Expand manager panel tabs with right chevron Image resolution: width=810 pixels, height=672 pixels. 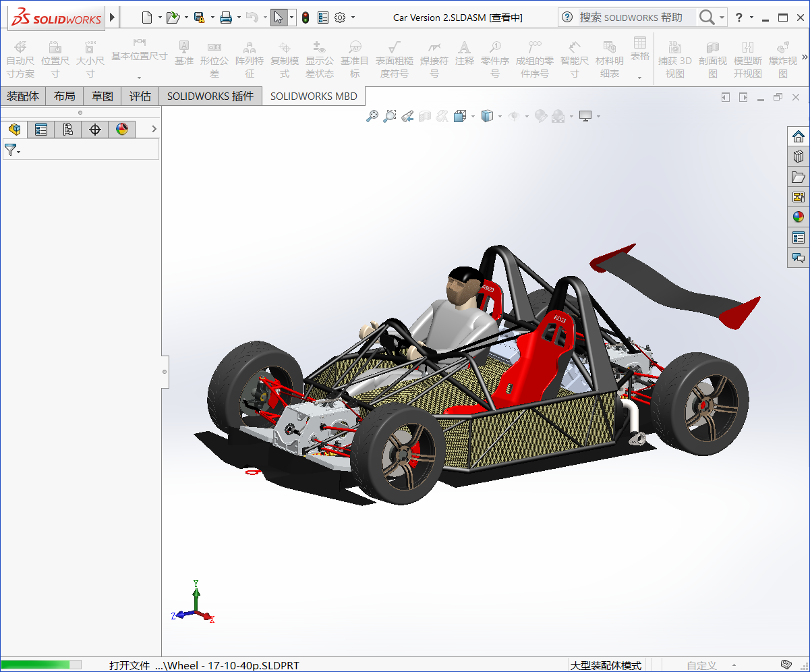click(154, 129)
